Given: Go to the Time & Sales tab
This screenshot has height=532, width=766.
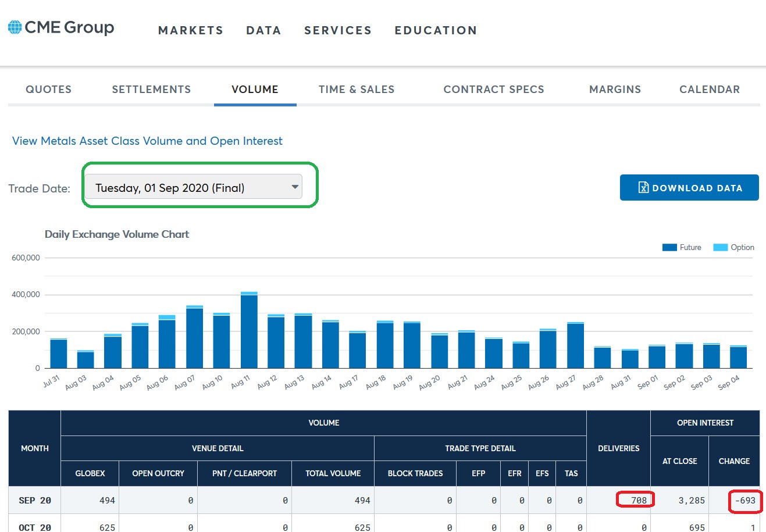Looking at the screenshot, I should [357, 90].
